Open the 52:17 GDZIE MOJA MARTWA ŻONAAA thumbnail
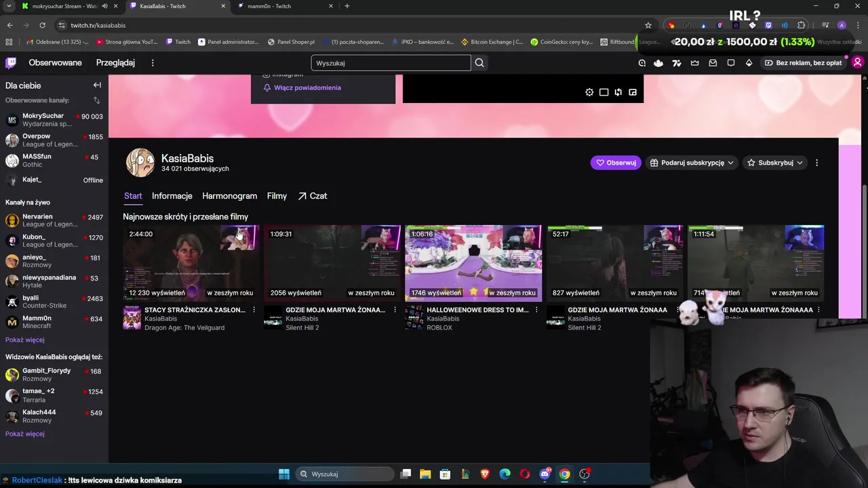 coord(614,262)
